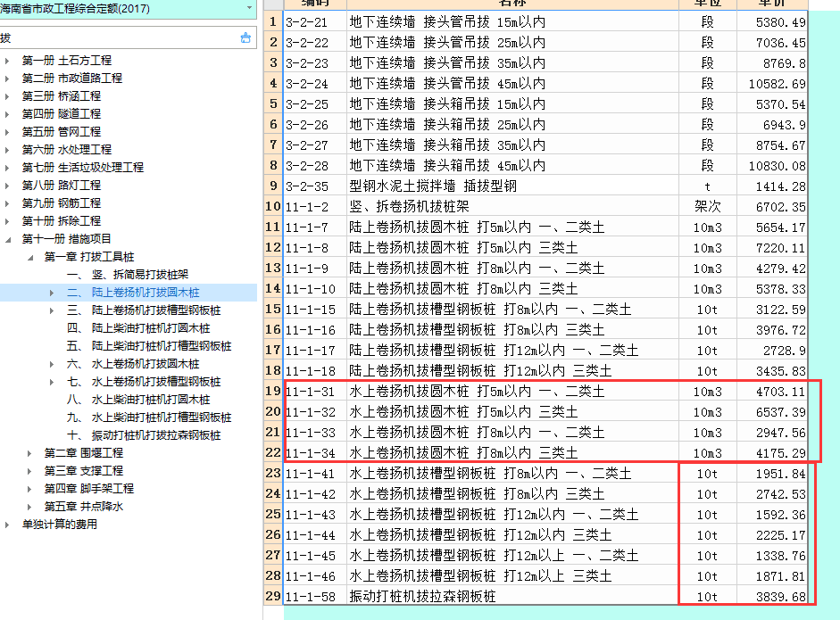840x620 pixels.
Task: Expand 第一册 土石方工程 node
Action: 7,61
